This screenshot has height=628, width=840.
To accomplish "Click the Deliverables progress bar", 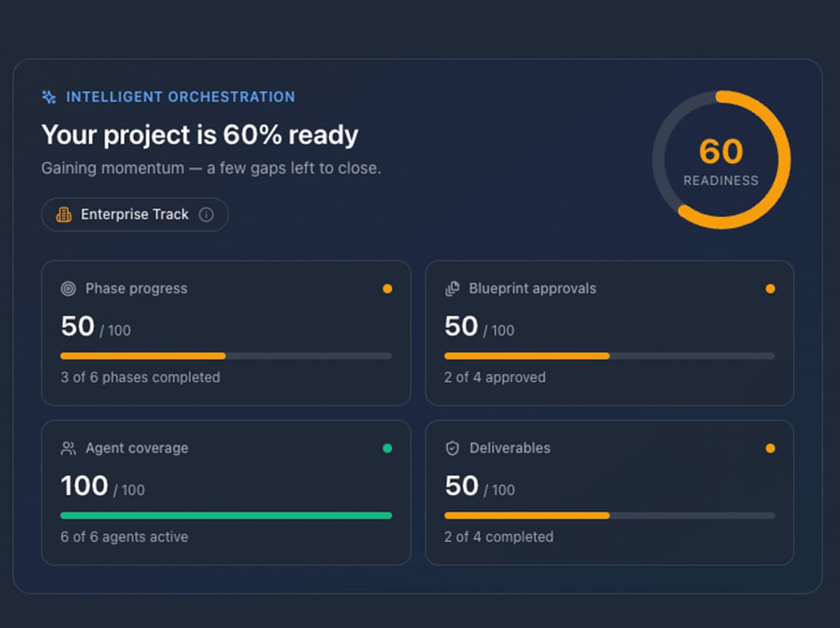I will [610, 516].
